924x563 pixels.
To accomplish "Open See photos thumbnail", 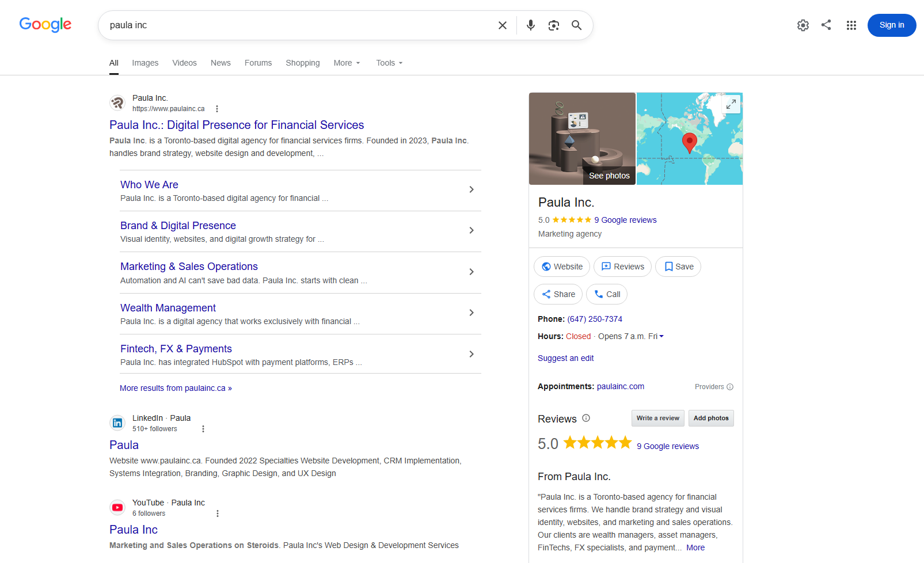I will pos(582,139).
